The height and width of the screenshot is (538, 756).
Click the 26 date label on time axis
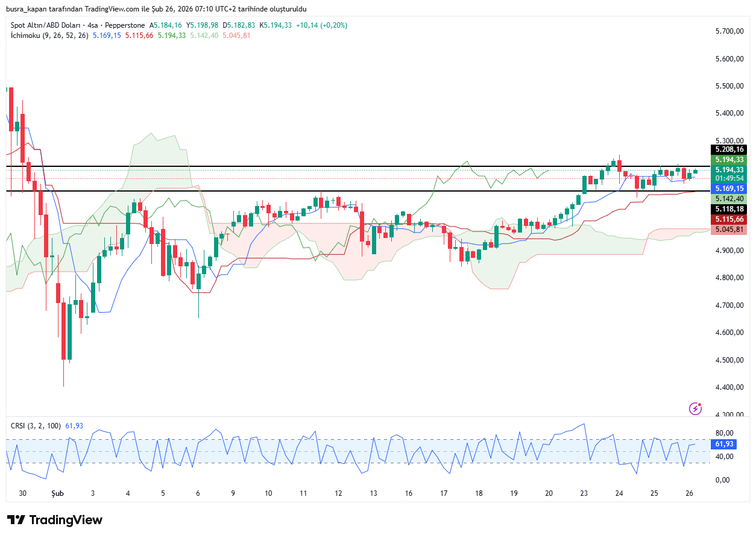(690, 493)
